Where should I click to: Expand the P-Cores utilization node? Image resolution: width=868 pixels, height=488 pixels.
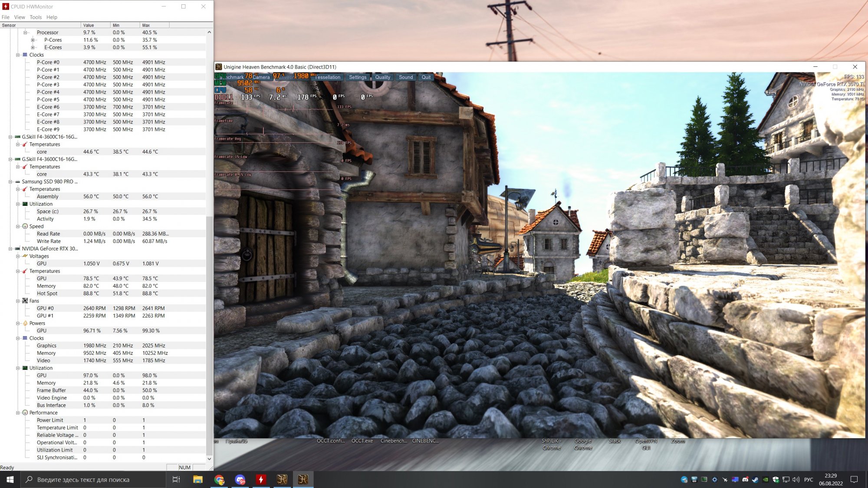click(33, 40)
